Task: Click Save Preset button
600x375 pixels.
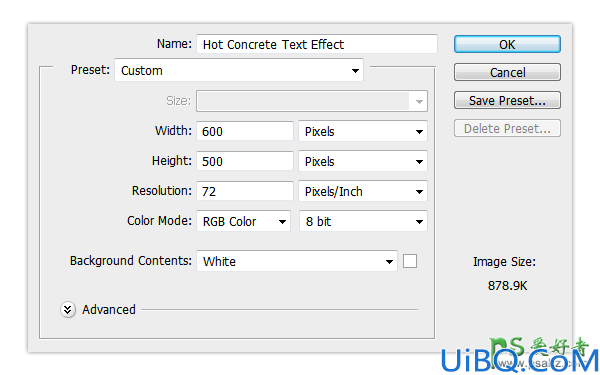Action: (507, 100)
